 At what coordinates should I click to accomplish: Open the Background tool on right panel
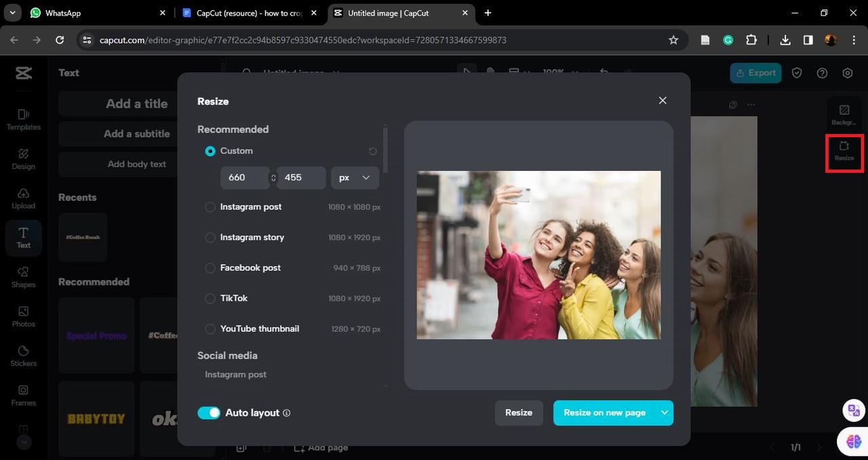click(844, 115)
